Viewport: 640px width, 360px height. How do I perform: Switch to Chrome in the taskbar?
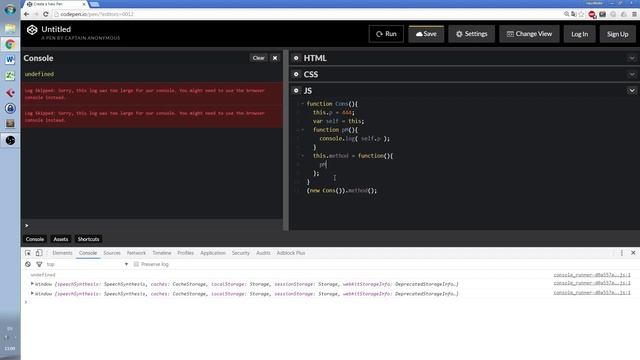click(10, 44)
